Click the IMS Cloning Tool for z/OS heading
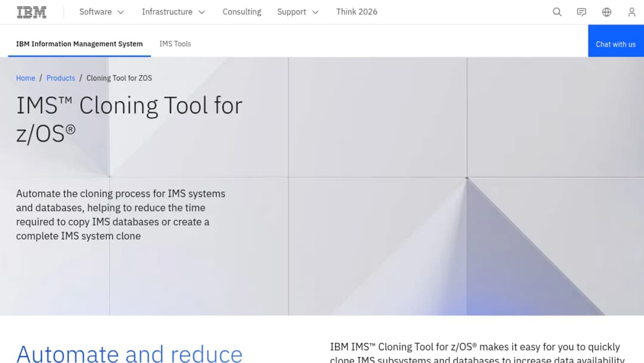The image size is (644, 363). 129,119
